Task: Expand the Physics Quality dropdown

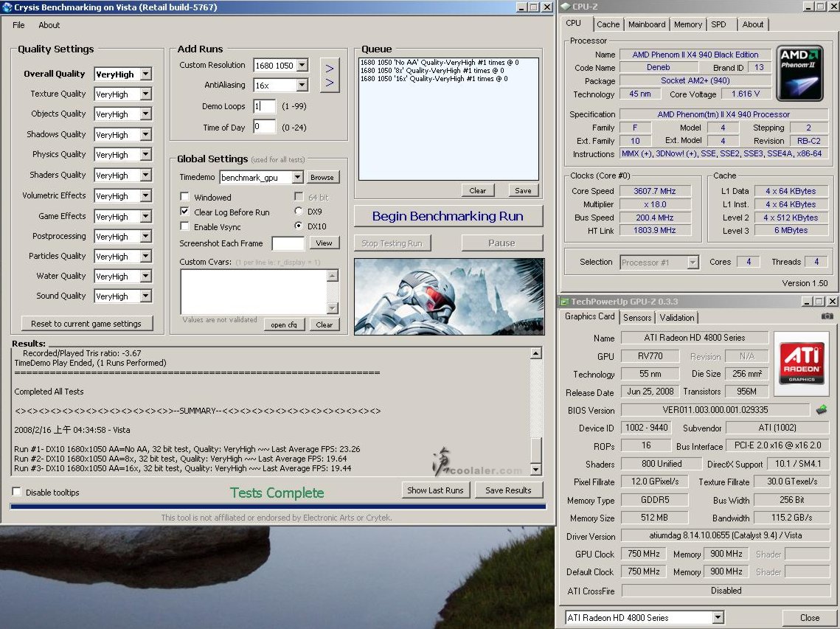Action: pos(146,154)
